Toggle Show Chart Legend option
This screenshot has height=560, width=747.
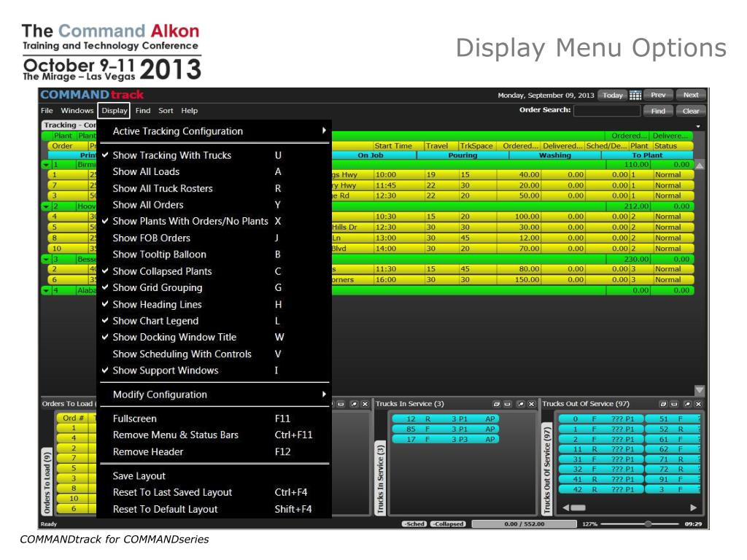point(214,321)
